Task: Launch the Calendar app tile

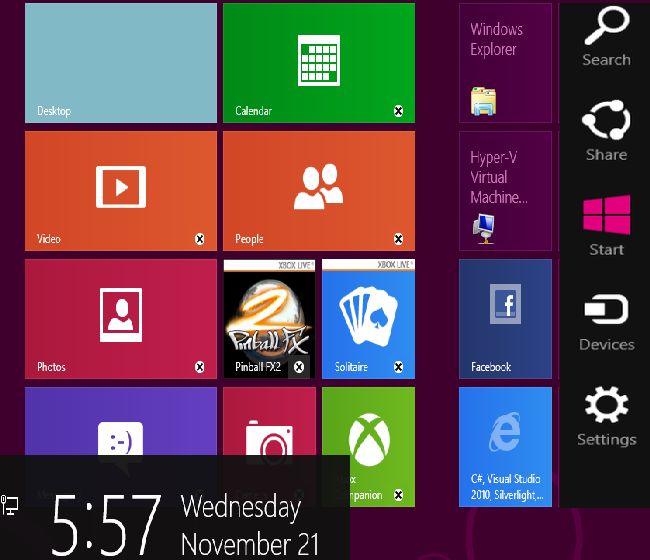Action: coord(319,63)
